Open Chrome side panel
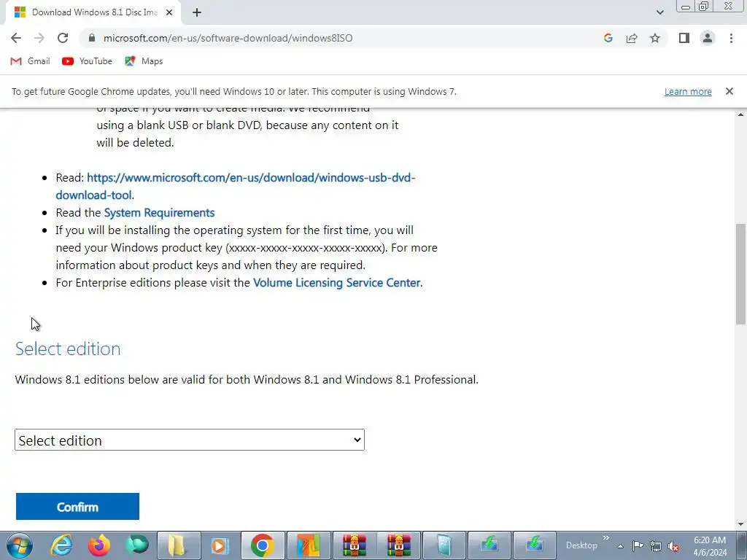Viewport: 747px width, 560px height. pyautogui.click(x=684, y=38)
